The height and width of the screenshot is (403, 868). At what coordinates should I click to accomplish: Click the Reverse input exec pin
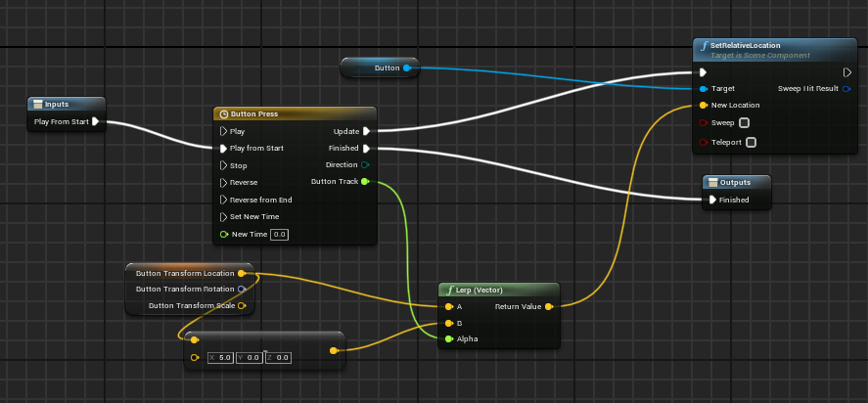coord(223,183)
